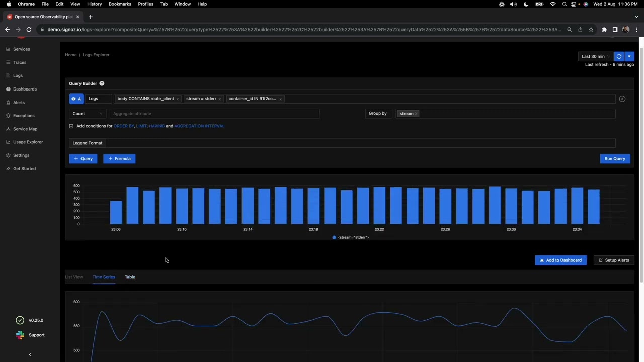Open Chrome three-dot menu

click(636, 30)
